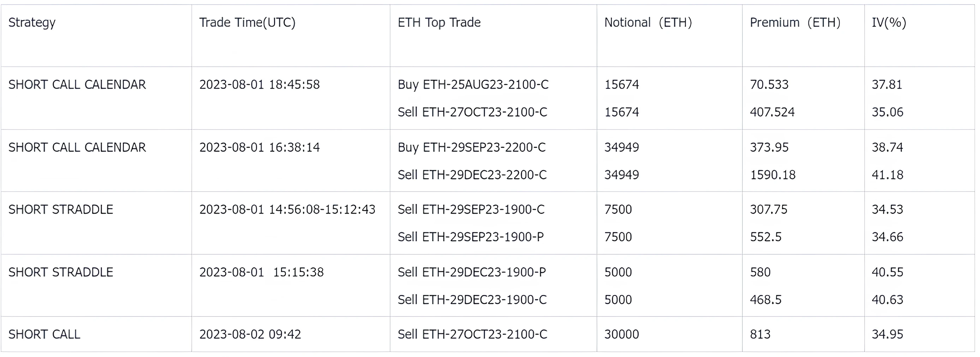
Task: Click Buy ETH-25AUG23-2100-C trade cell
Action: [x=473, y=84]
